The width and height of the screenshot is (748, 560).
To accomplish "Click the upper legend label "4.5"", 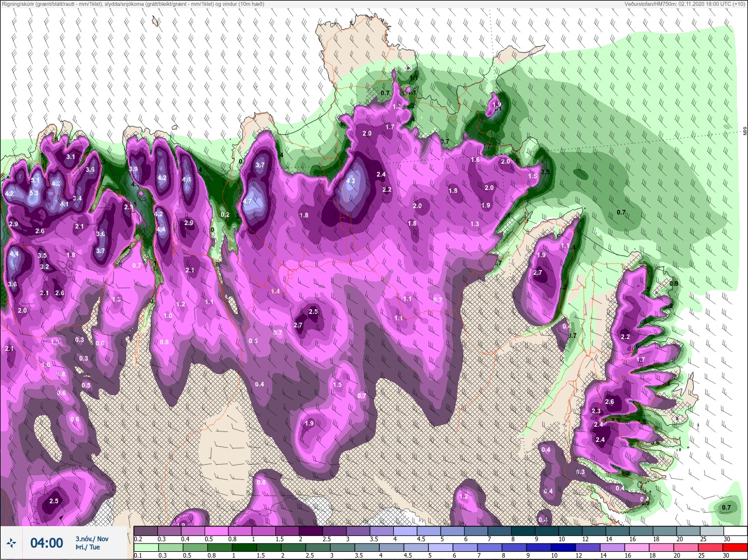I will pos(421,539).
